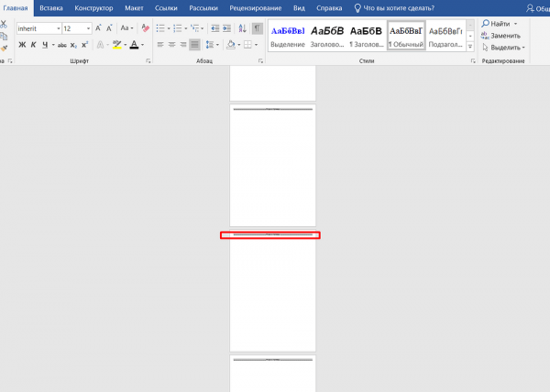550x392 pixels.
Task: Open the underline style dropdown arrow
Action: (53, 45)
